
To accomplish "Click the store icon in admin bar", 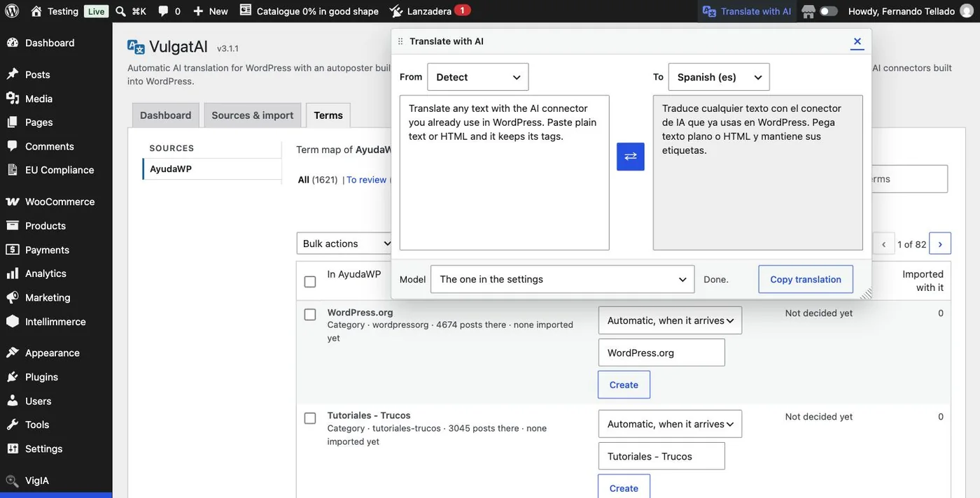I will (808, 11).
